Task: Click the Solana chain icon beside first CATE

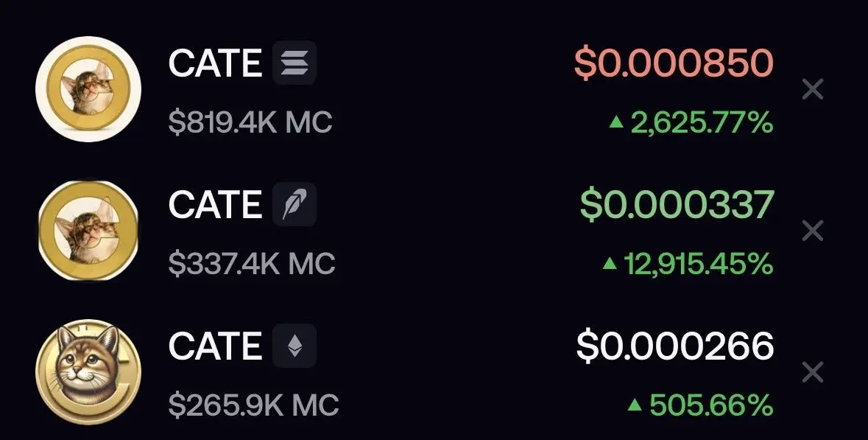Action: pyautogui.click(x=294, y=63)
